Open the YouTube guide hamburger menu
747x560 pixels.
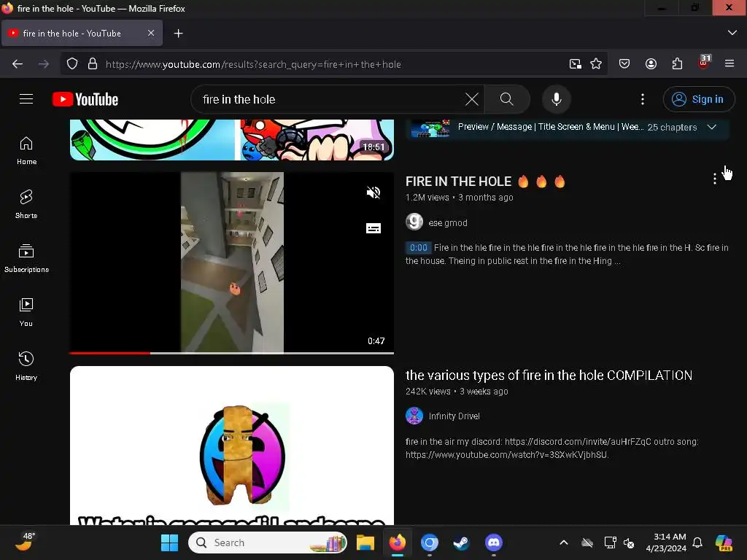point(26,99)
